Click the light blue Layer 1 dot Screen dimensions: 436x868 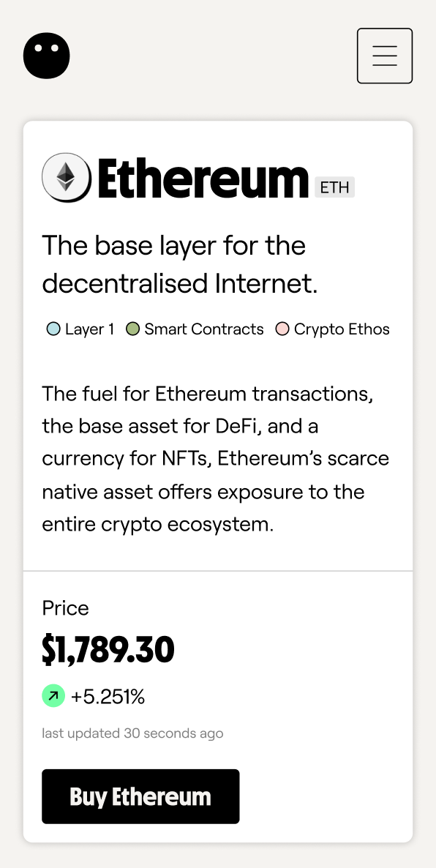pyautogui.click(x=53, y=329)
